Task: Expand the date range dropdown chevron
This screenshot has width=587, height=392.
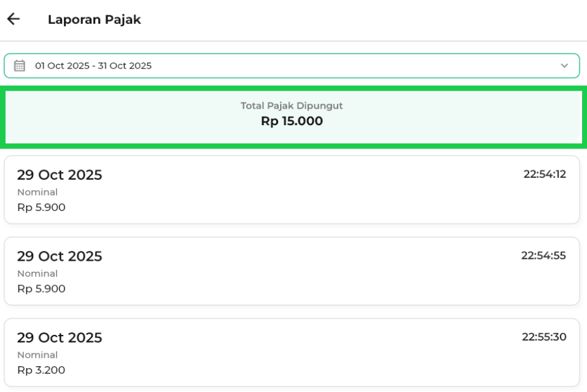Action: click(564, 66)
